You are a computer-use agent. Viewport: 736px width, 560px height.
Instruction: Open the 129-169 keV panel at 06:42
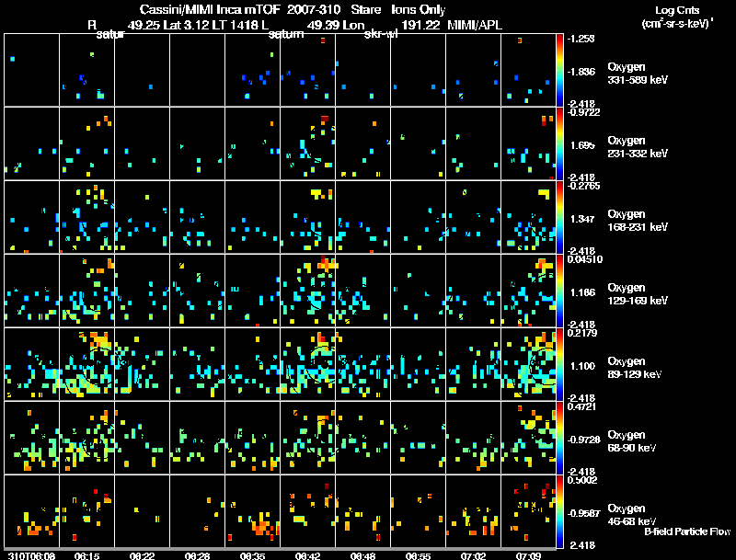pos(307,291)
